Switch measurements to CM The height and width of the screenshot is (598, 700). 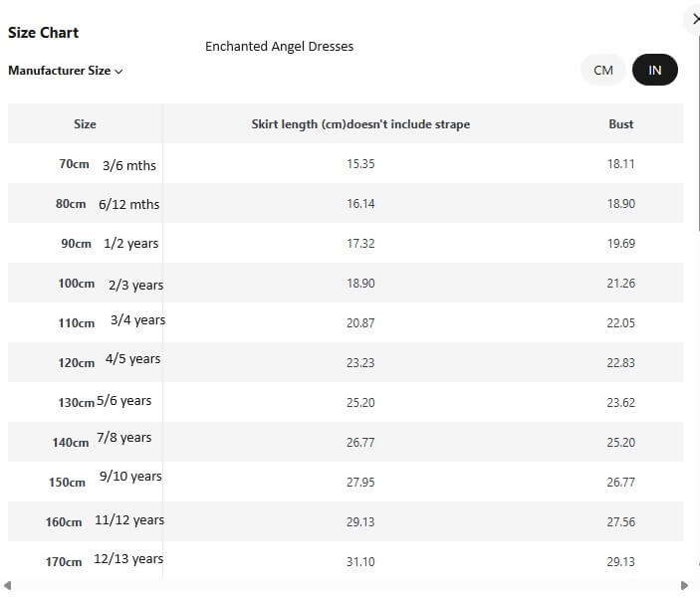tap(603, 70)
